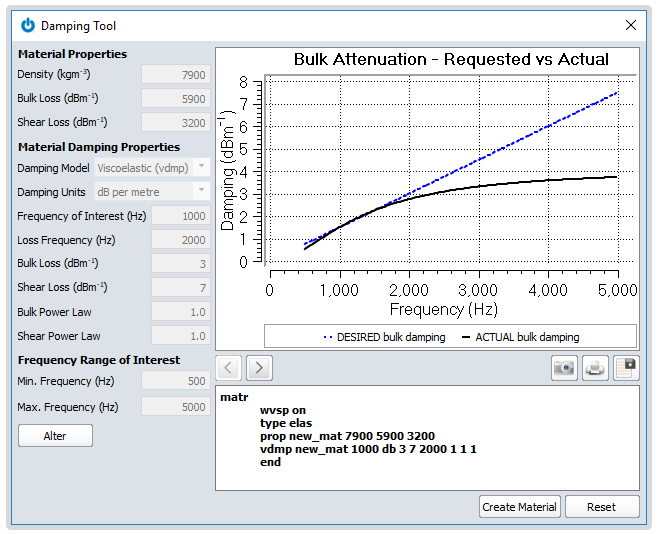This screenshot has width=659, height=534.
Task: Select the Min. Frequency field
Action: pos(175,383)
